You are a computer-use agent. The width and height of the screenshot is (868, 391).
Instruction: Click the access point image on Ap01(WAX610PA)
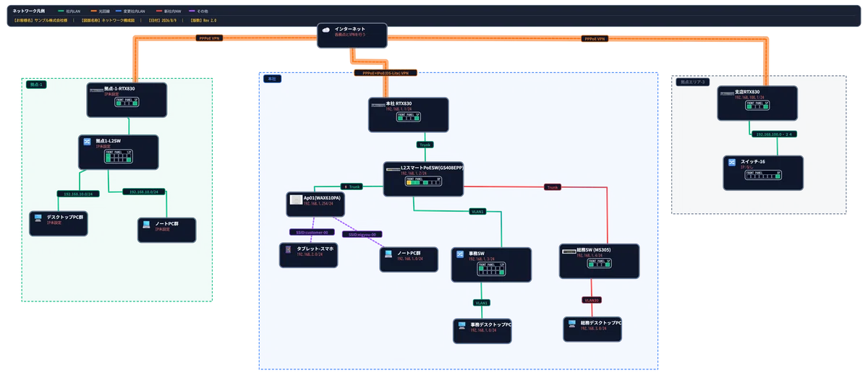coord(296,199)
